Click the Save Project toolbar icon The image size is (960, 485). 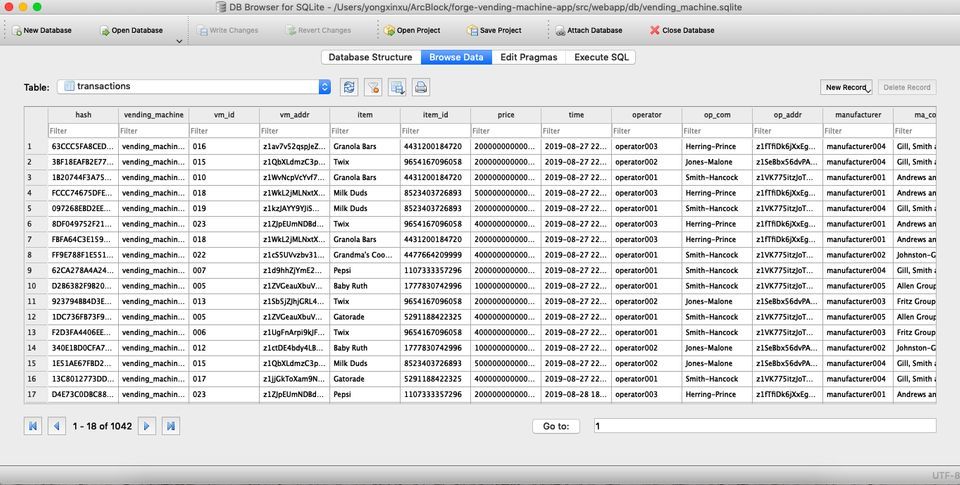472,31
